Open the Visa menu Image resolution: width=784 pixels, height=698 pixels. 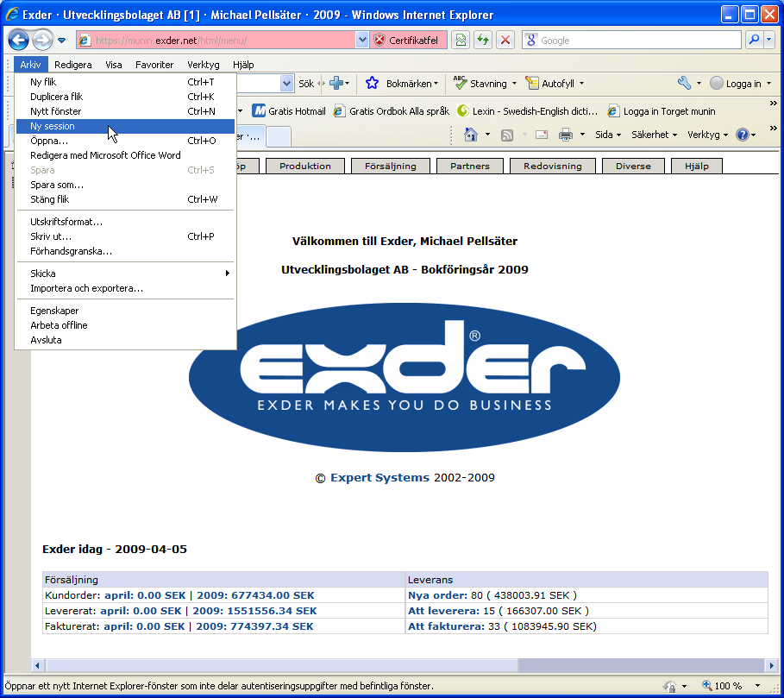(x=114, y=65)
